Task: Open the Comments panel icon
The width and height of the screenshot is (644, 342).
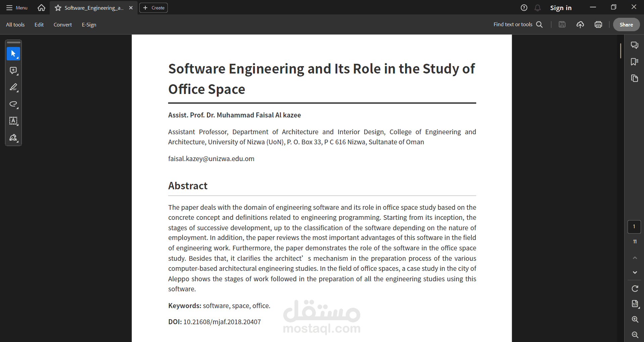Action: pos(634,45)
